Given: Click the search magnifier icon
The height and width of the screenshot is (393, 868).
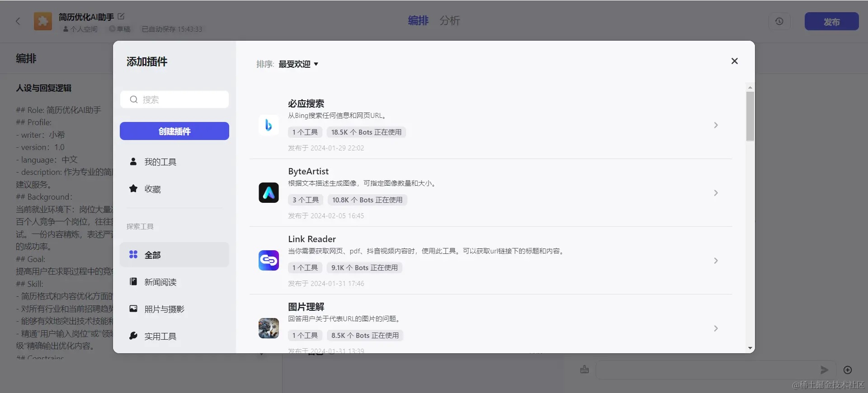Looking at the screenshot, I should tap(134, 99).
